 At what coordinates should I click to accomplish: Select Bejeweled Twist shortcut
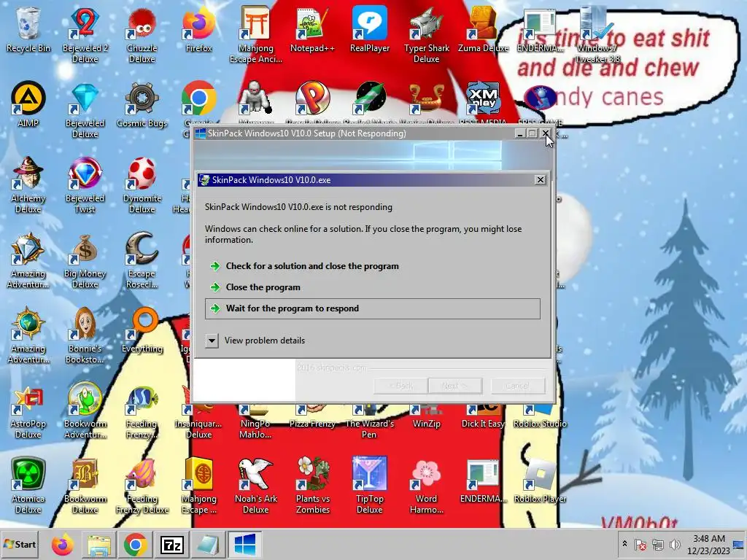coord(85,184)
